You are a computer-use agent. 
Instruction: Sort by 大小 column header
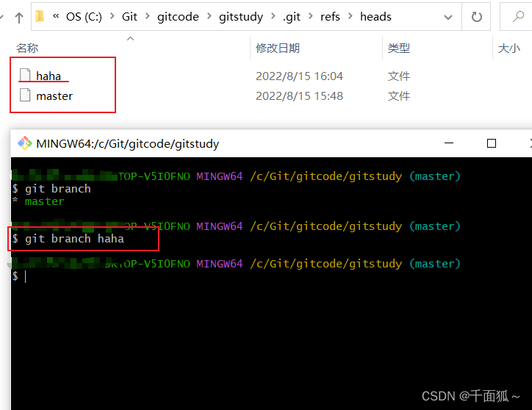[509, 48]
